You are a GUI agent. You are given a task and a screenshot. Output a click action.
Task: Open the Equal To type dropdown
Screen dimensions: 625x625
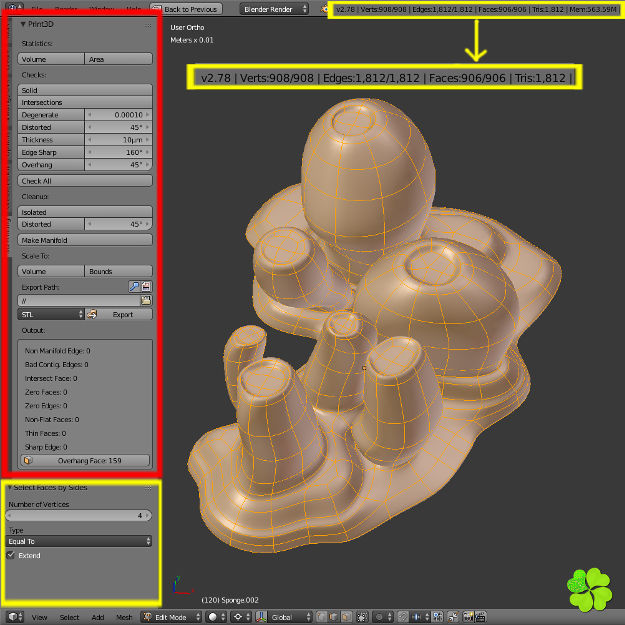[79, 541]
